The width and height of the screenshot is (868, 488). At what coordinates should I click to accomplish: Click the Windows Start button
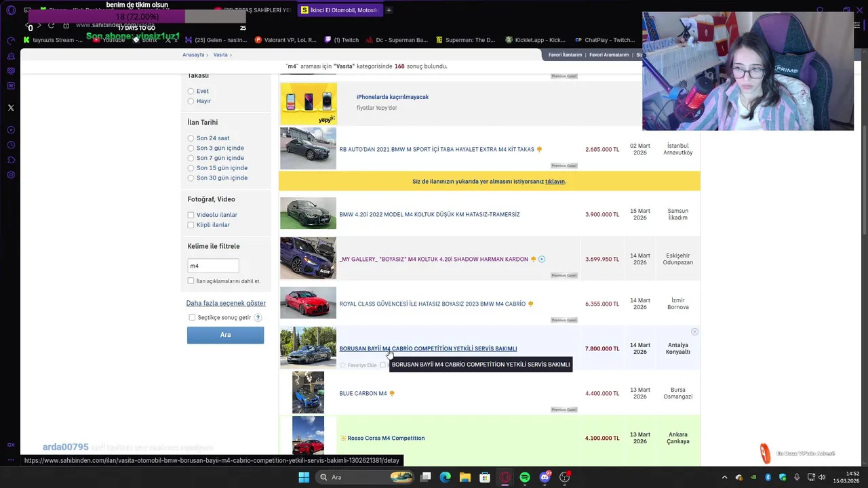[304, 477]
